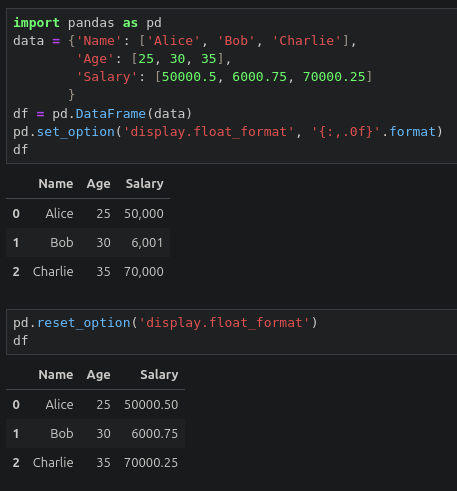Click the '6,001' salary cell
This screenshot has height=491, width=457.
coord(147,243)
